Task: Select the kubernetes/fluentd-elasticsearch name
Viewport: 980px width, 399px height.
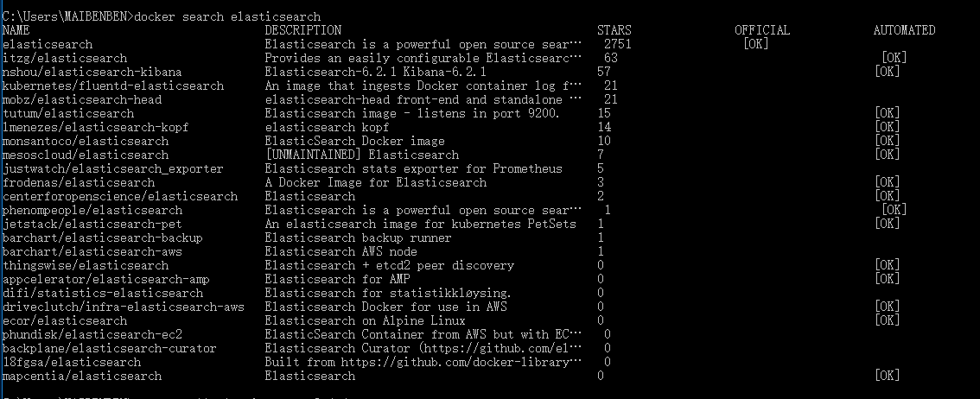Action: [x=113, y=85]
